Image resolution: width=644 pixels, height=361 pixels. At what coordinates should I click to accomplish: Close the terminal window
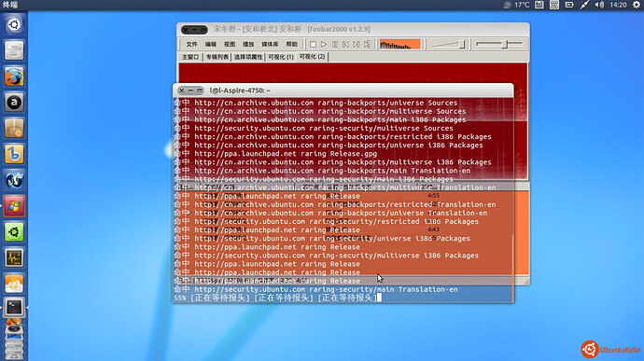182,90
